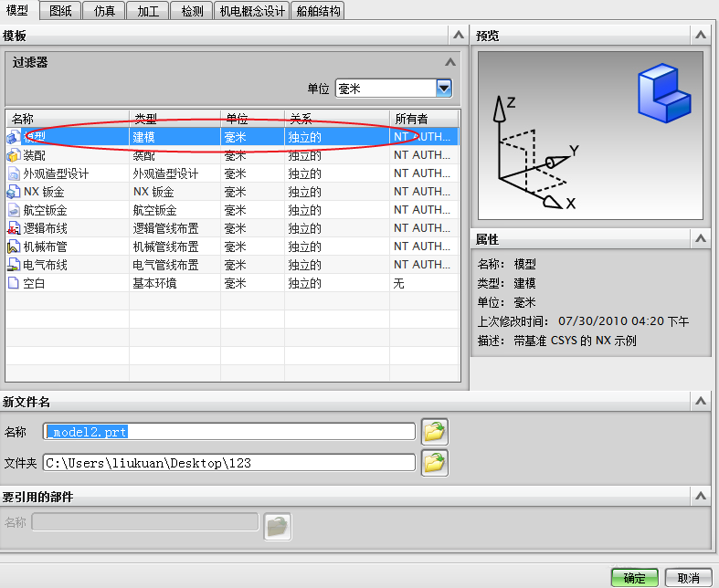Sort by the 名称 column header
The width and height of the screenshot is (719, 588).
pos(68,119)
